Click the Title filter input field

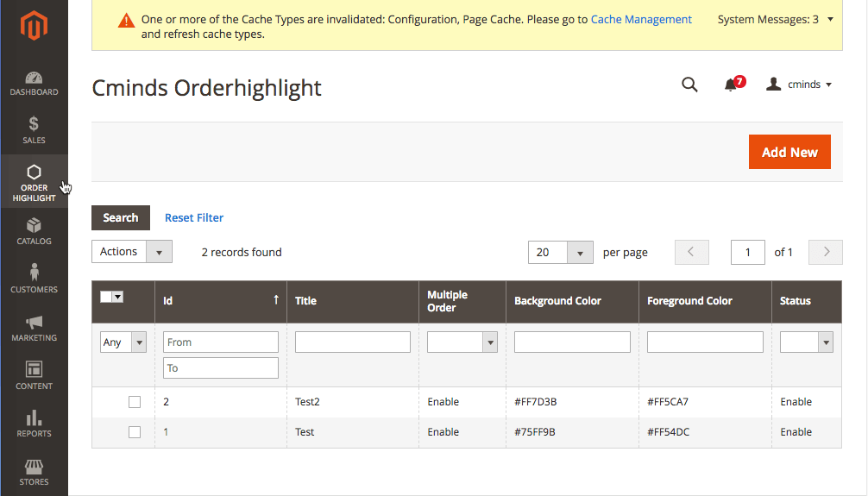(352, 342)
